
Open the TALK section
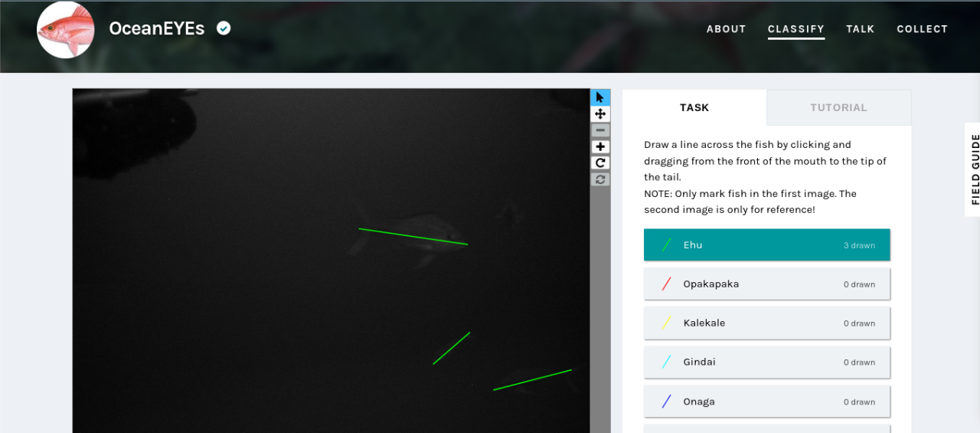tap(861, 29)
